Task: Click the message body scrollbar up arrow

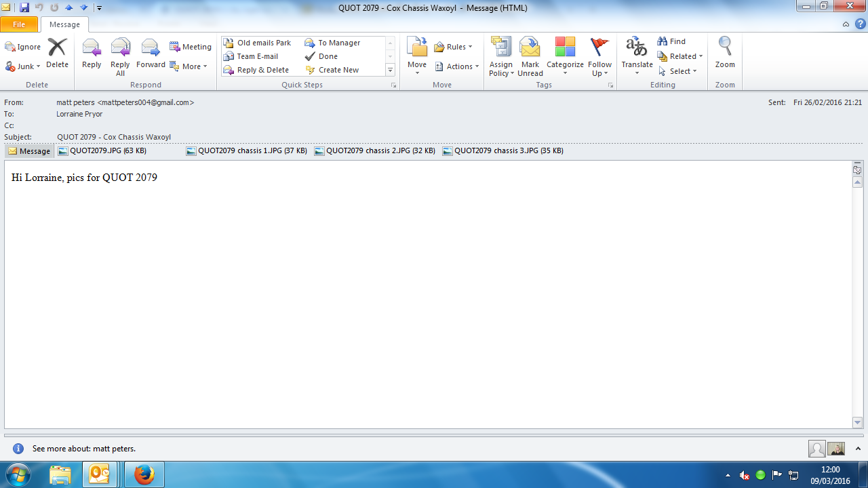Action: pos(857,183)
